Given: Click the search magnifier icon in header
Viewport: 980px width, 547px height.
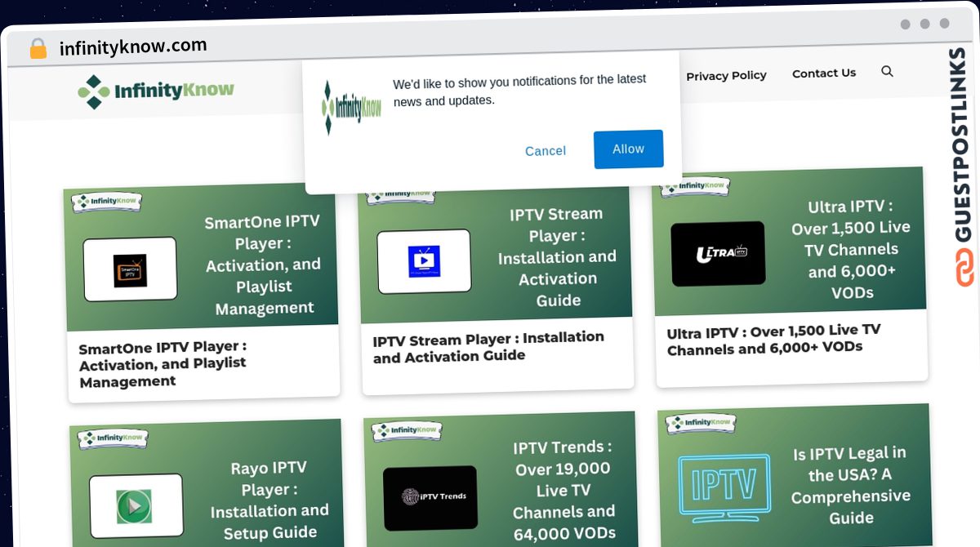Looking at the screenshot, I should [x=887, y=72].
